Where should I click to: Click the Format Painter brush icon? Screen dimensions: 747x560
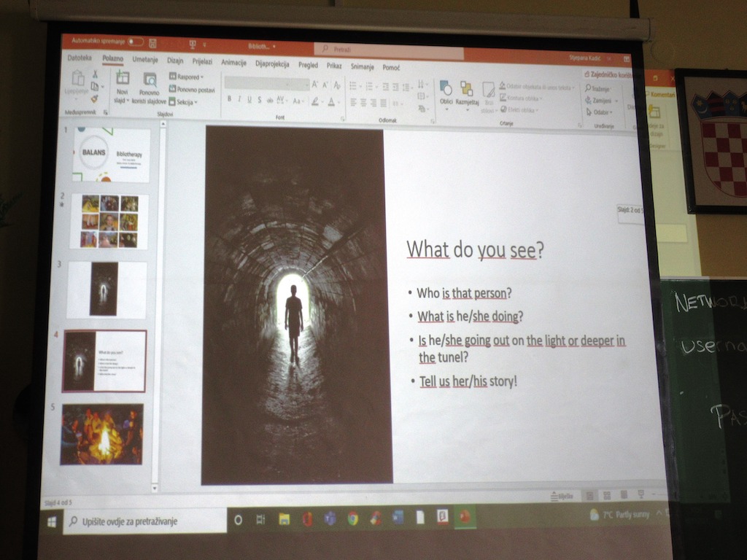coord(94,98)
